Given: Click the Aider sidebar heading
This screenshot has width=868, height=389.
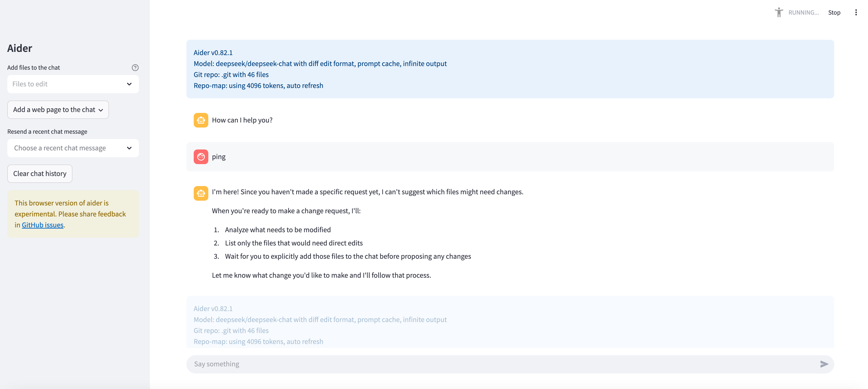Looking at the screenshot, I should (x=20, y=48).
